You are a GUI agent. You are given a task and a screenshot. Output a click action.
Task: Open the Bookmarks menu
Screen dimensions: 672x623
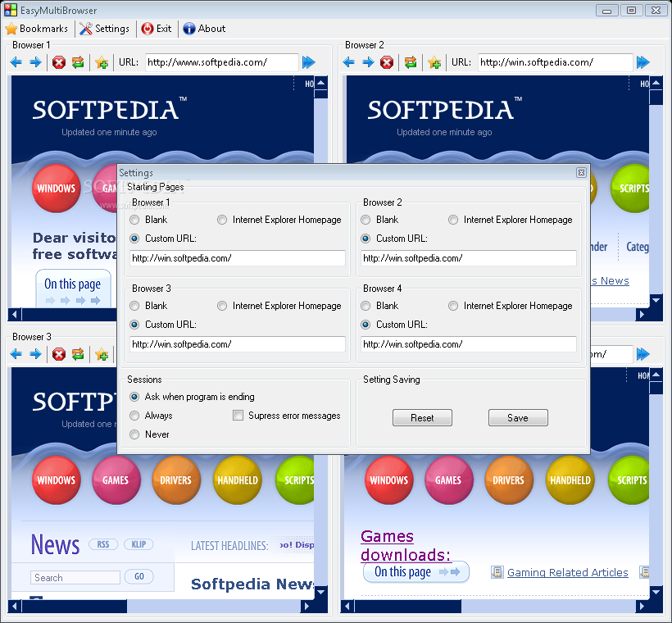click(37, 29)
